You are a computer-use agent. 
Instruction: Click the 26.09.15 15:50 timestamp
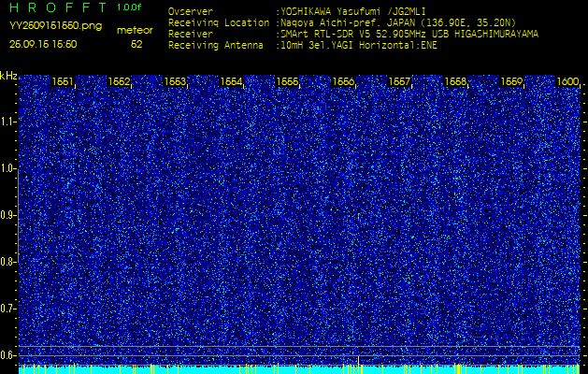pos(43,44)
